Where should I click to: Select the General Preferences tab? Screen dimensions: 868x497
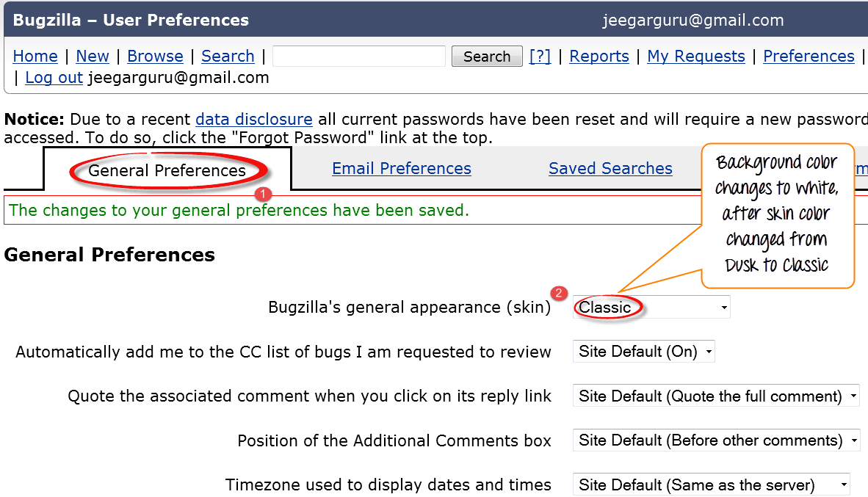(x=167, y=170)
